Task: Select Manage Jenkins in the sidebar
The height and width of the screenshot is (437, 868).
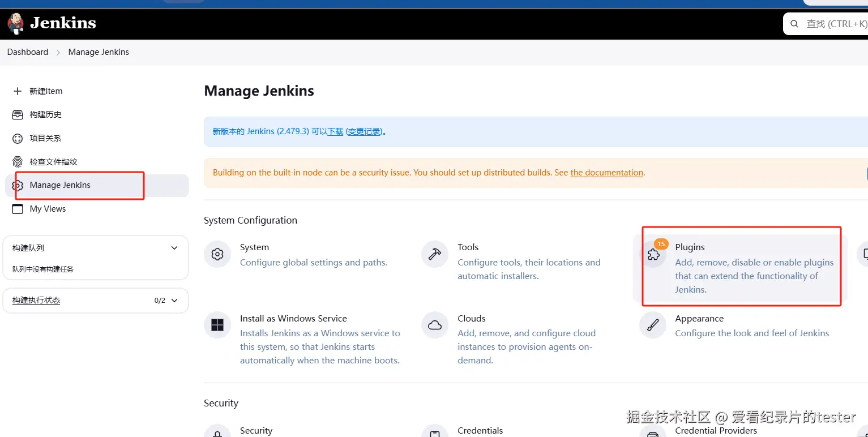Action: click(97, 186)
